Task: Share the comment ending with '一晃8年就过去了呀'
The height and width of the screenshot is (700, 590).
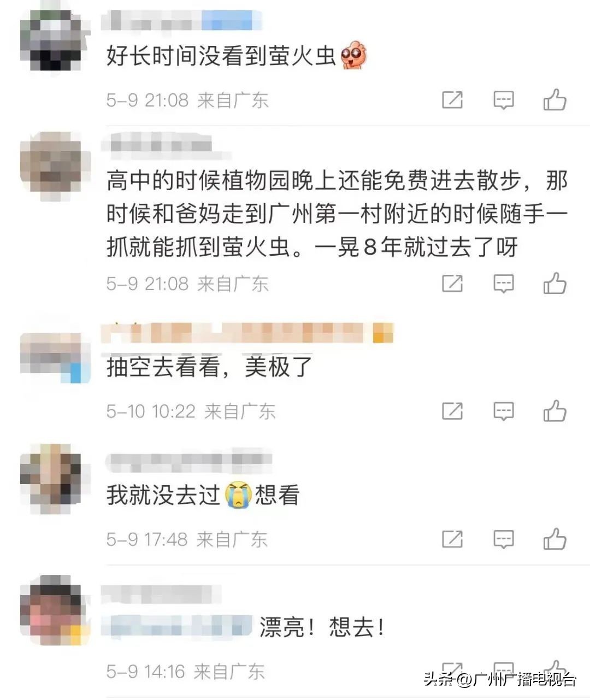Action: pyautogui.click(x=452, y=284)
